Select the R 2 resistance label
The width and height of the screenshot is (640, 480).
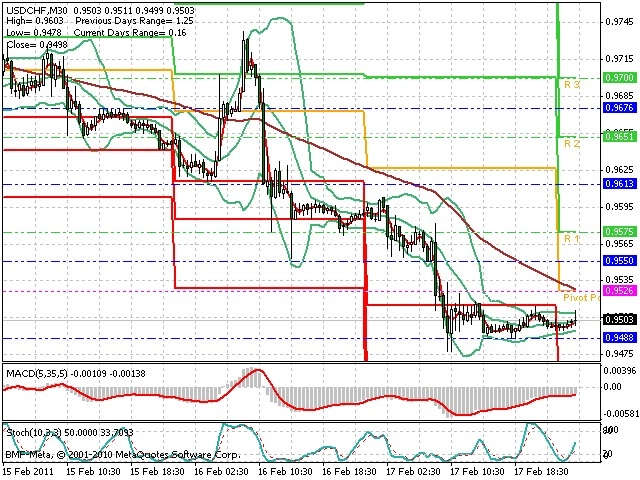[571, 144]
